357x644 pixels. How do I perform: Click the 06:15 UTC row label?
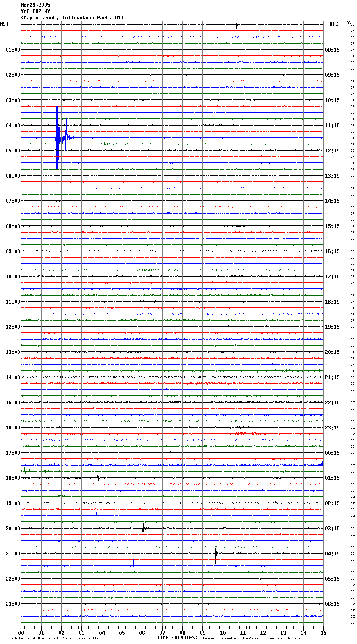pyautogui.click(x=332, y=604)
